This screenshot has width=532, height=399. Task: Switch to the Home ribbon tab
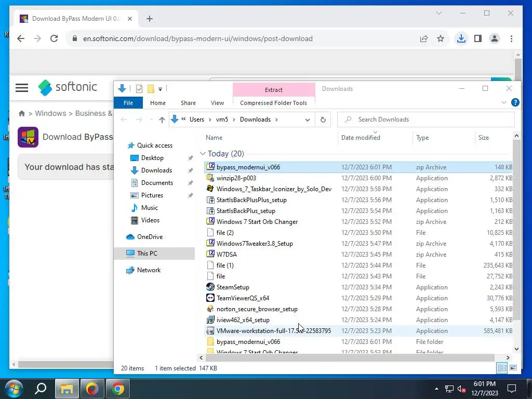158,103
